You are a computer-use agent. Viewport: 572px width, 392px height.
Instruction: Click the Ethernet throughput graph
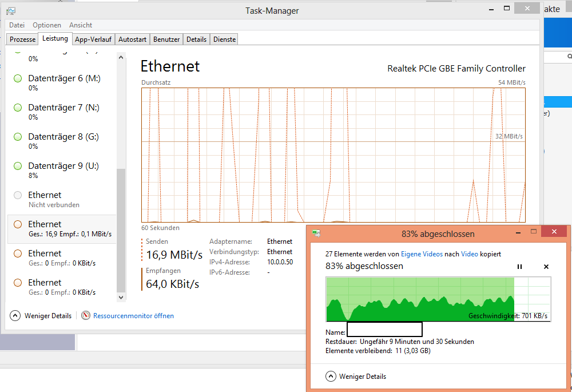(333, 155)
